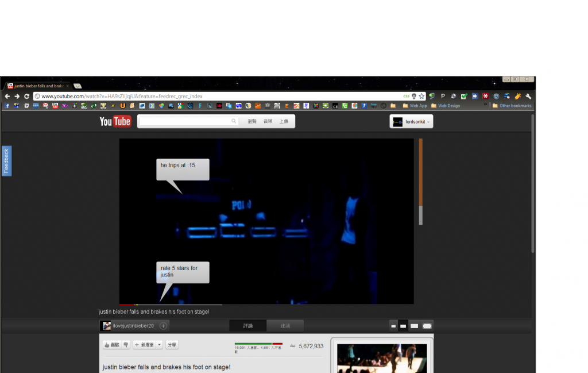Click the black CE bookmark icon
This screenshot has height=373, width=588.
point(335,106)
